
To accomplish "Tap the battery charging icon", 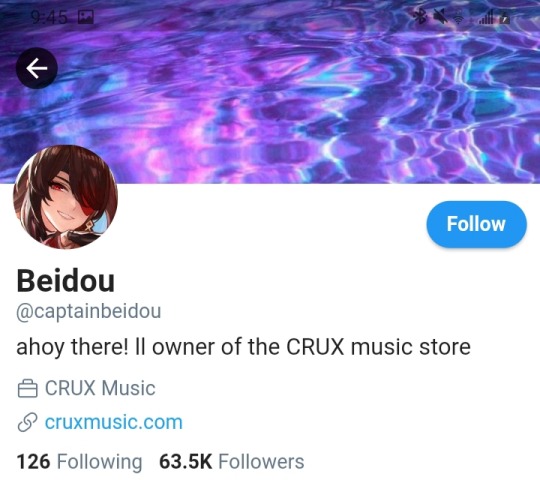I will 505,17.
